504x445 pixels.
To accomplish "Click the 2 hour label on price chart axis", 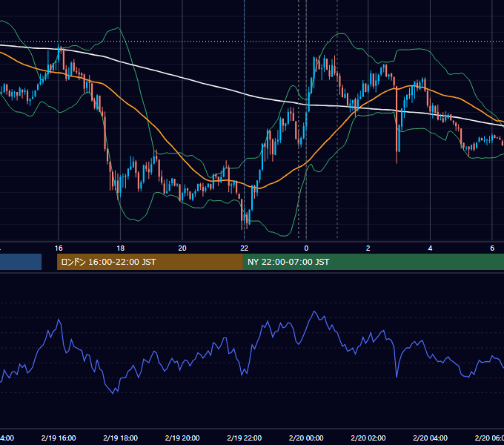I will (x=368, y=248).
